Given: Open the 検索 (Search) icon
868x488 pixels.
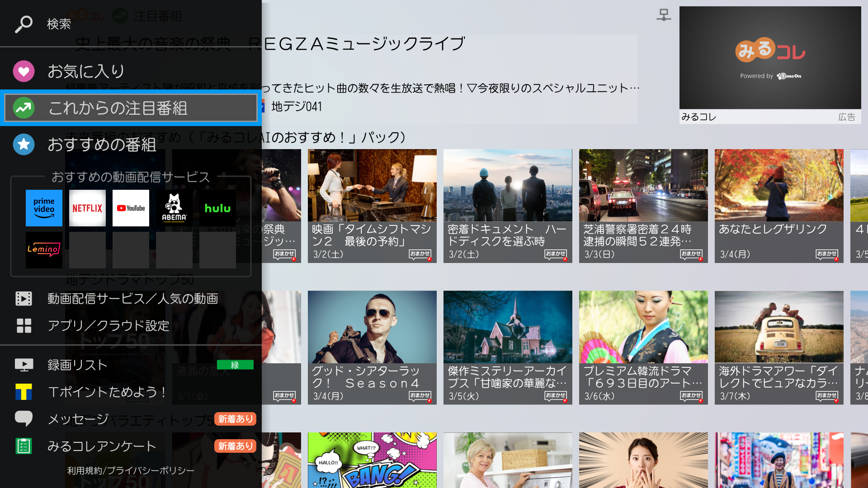Looking at the screenshot, I should tap(23, 23).
